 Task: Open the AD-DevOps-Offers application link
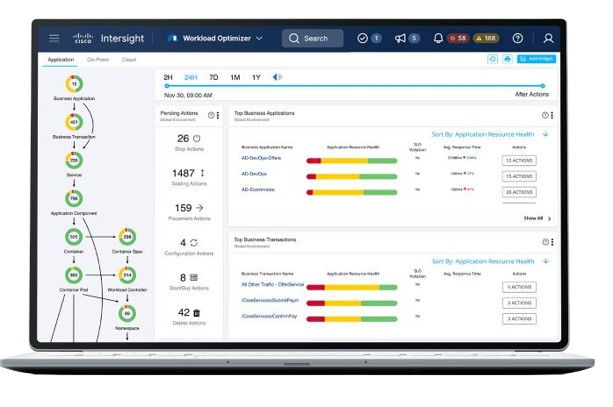pyautogui.click(x=261, y=158)
